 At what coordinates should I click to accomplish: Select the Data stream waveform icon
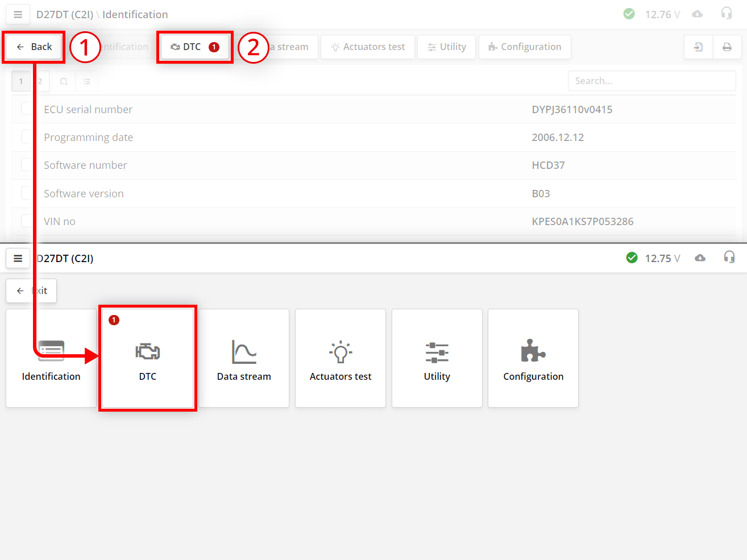tap(244, 358)
